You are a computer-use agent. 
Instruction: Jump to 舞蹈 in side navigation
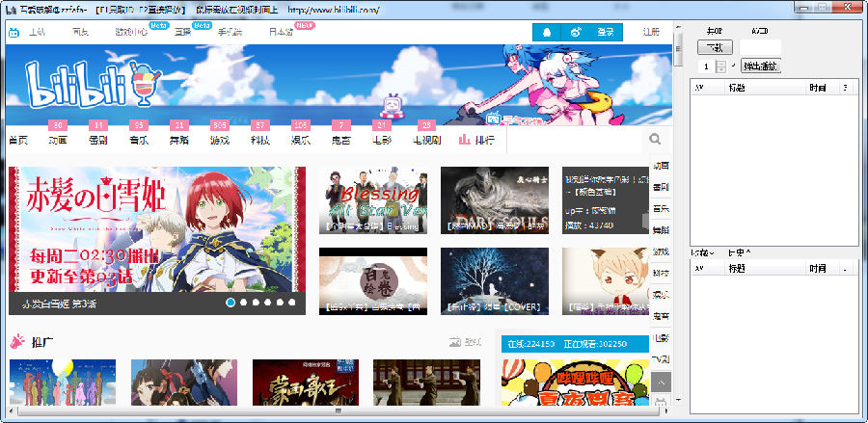[x=661, y=230]
